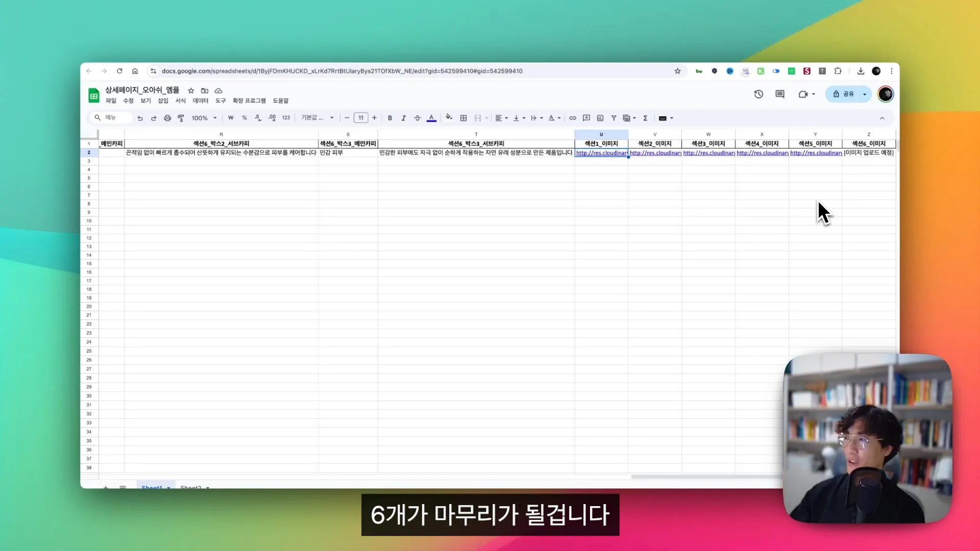Open browser downloads
The width and height of the screenshot is (980, 551).
(861, 71)
